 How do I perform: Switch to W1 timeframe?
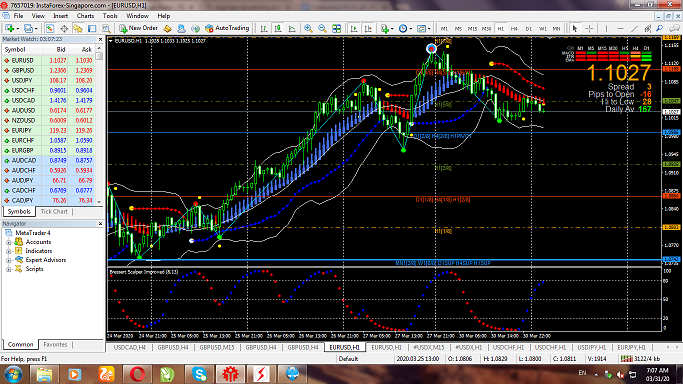pos(543,28)
